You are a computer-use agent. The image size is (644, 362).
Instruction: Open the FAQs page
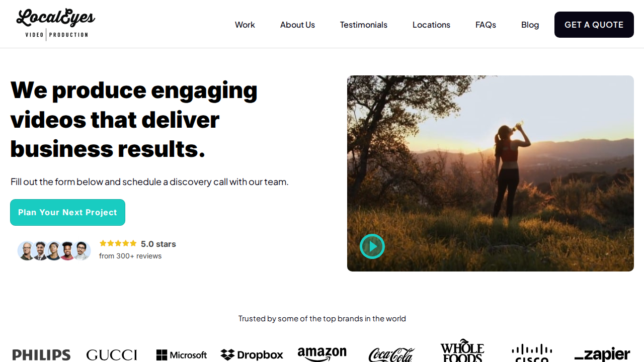pos(486,25)
